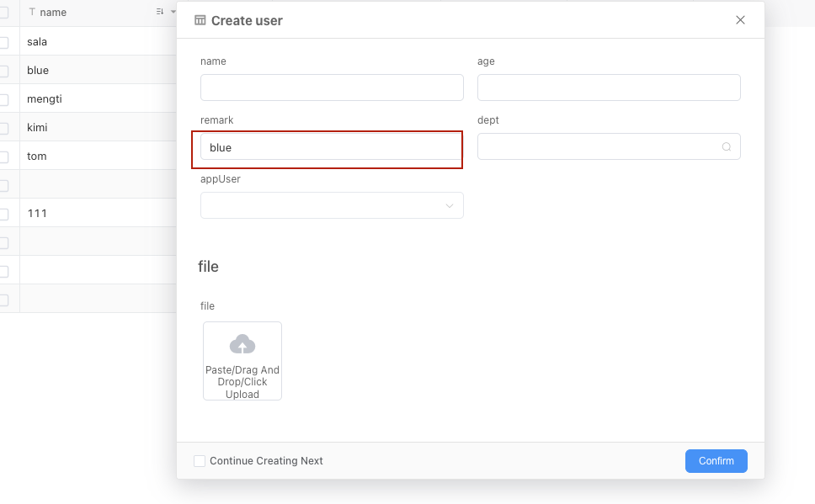Click the search magnifier in the dept field
The width and height of the screenshot is (815, 504).
tap(726, 146)
